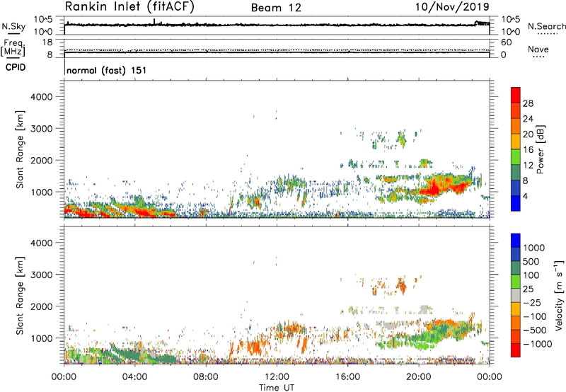The height and width of the screenshot is (392, 566).
Task: Click the "Nave" legend label
Action: [x=538, y=49]
